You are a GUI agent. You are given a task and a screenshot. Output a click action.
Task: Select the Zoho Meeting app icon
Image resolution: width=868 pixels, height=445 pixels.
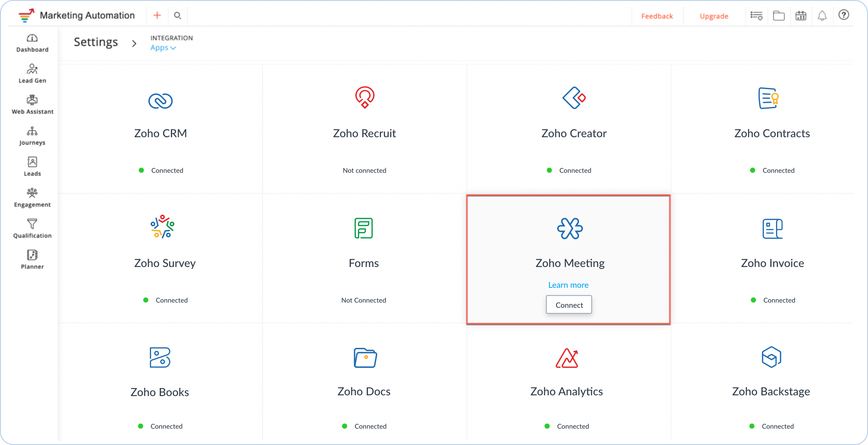pyautogui.click(x=570, y=228)
